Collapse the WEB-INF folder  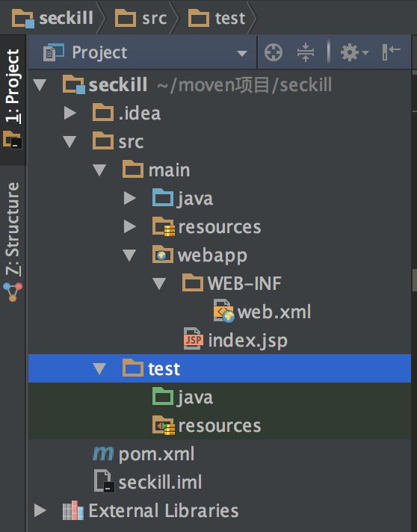[x=158, y=284]
